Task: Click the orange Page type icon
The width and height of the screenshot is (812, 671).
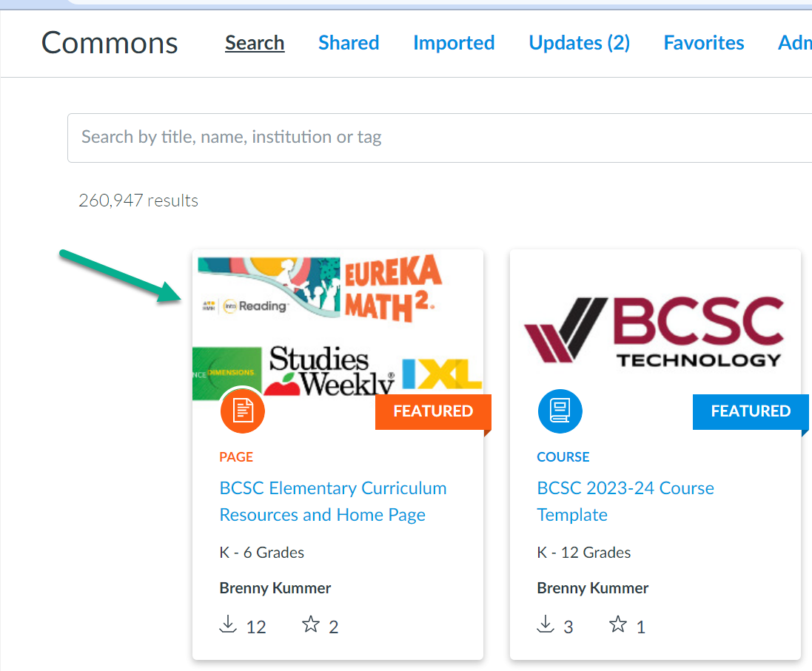Action: pyautogui.click(x=242, y=411)
